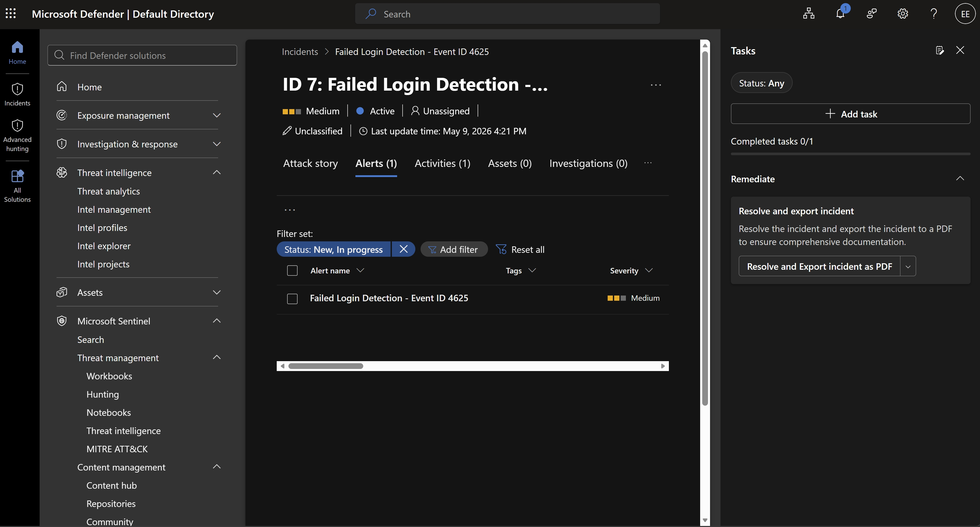Image resolution: width=980 pixels, height=527 pixels.
Task: Close the Tasks panel
Action: 960,50
